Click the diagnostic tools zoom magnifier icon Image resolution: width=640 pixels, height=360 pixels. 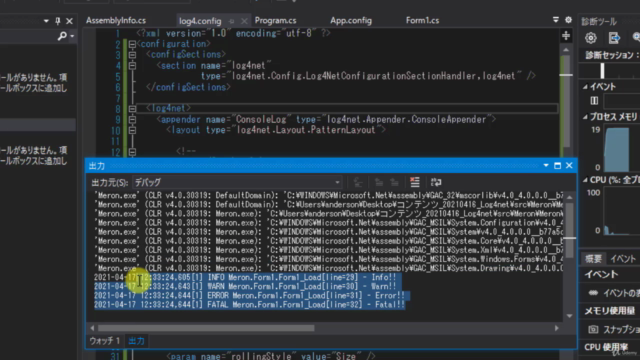tap(636, 38)
